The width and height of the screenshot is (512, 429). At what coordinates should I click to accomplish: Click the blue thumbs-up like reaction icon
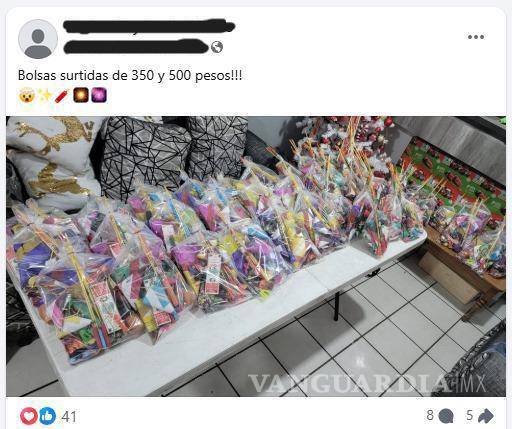tap(47, 416)
